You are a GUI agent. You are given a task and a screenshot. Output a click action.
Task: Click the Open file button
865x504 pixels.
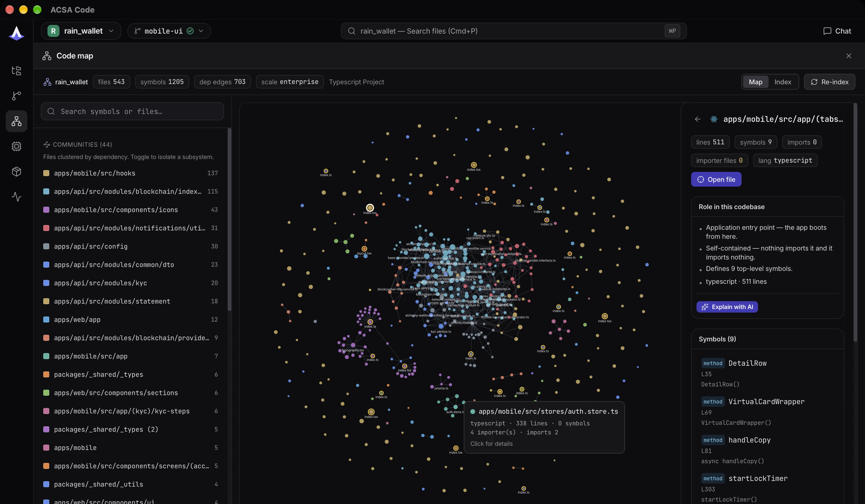[716, 180]
